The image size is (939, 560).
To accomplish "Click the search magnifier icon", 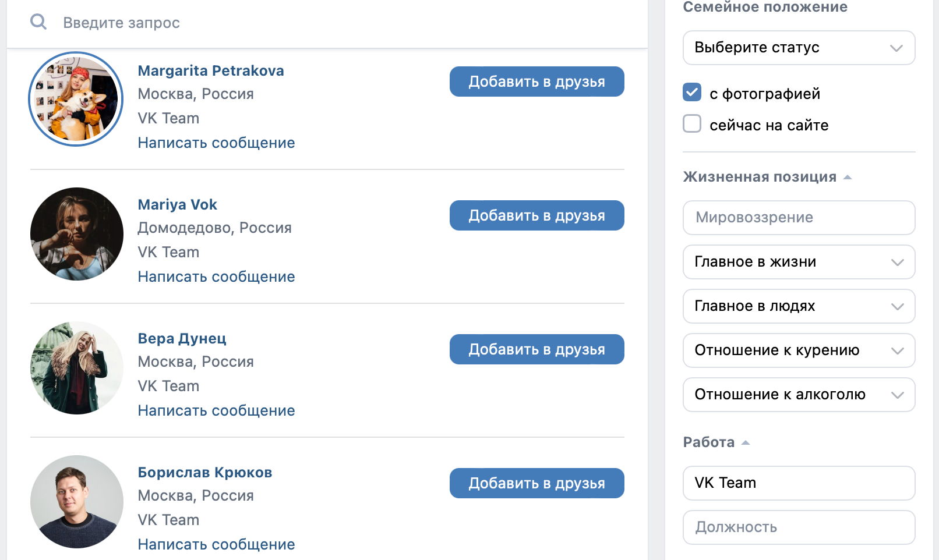I will 38,22.
